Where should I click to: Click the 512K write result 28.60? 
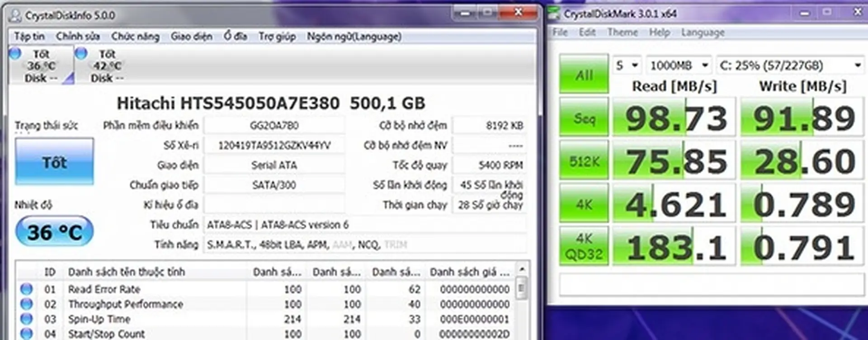pos(802,160)
